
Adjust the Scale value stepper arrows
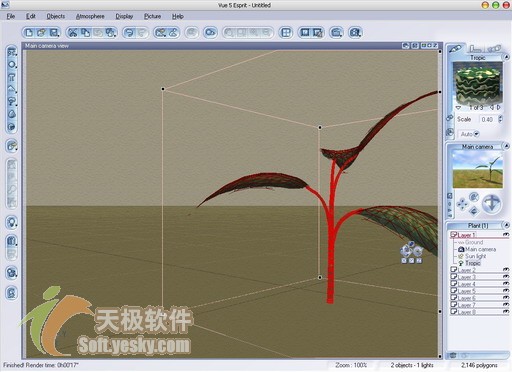[x=500, y=119]
